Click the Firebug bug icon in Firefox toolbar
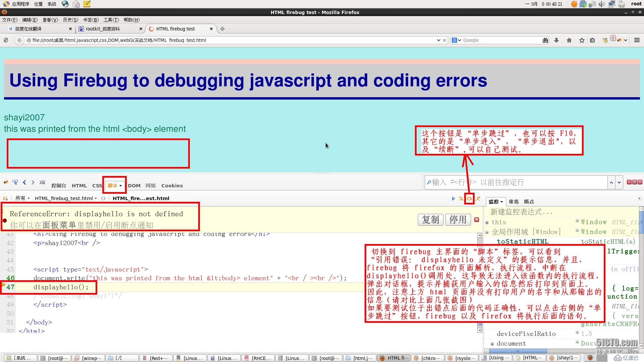Screen dimensions: 644x362 pos(619,40)
